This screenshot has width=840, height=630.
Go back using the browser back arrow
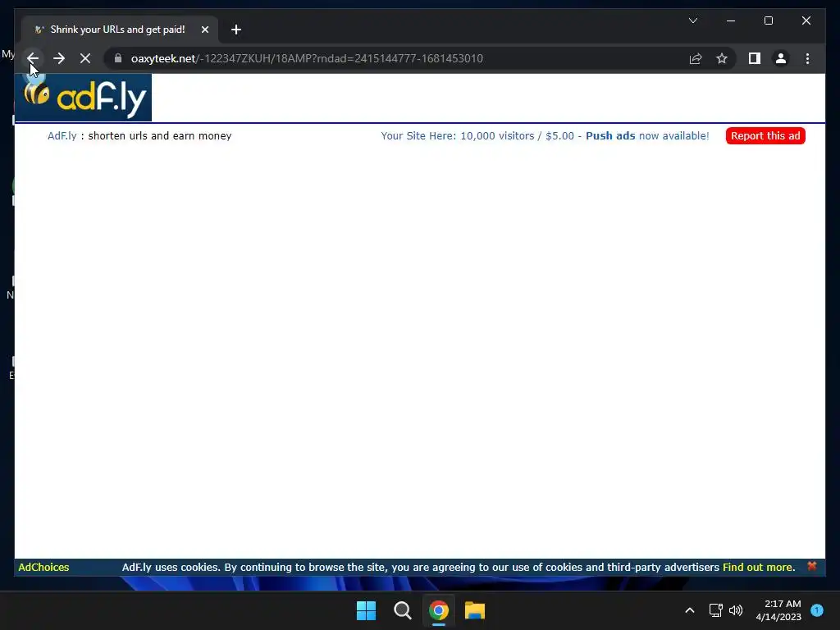[33, 58]
